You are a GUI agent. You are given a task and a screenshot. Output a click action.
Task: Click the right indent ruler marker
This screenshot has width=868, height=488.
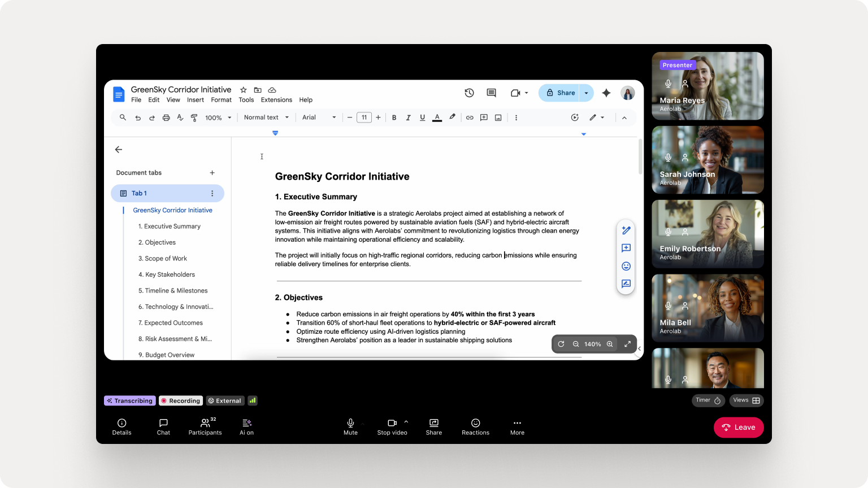(584, 134)
